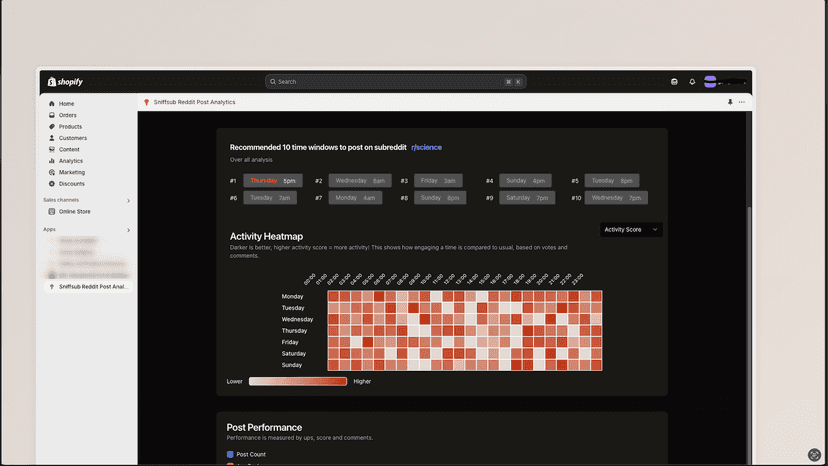Screen dimensions: 828x466
Task: Expand the Apps section chevron
Action: point(128,230)
